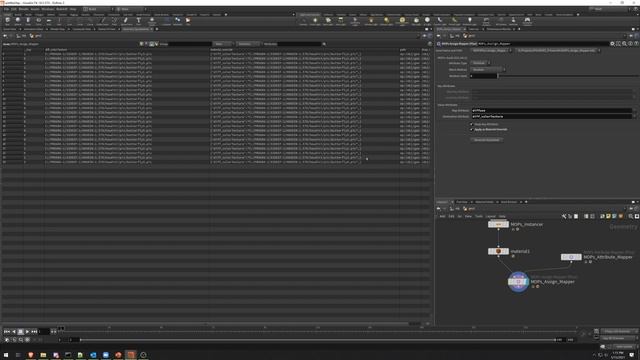640x360 pixels.
Task: Open the View dropdown in the spreadsheet
Action: pyautogui.click(x=223, y=44)
